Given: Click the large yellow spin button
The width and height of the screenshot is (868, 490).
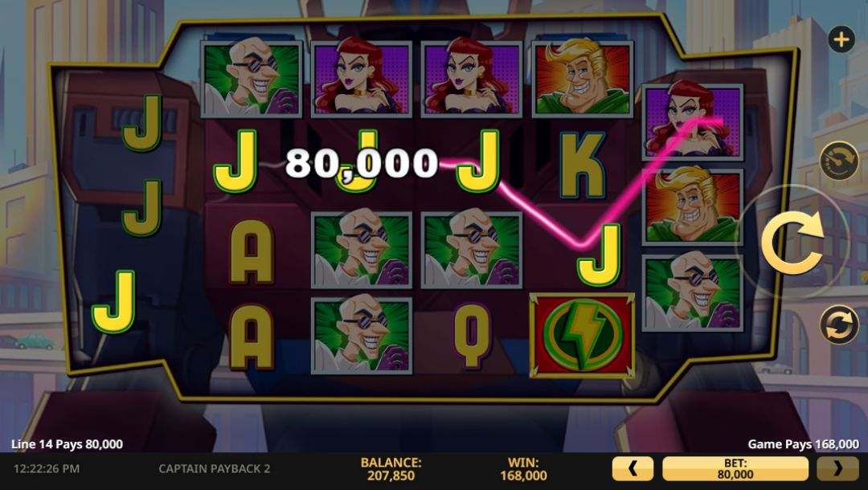Looking at the screenshot, I should 792,242.
